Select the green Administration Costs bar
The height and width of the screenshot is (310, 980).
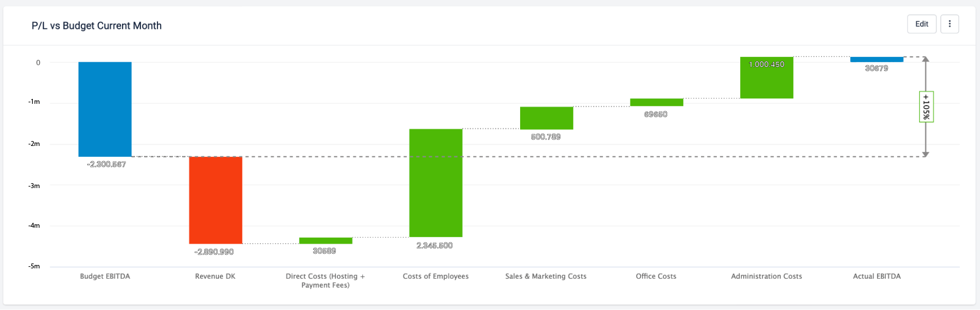click(767, 78)
